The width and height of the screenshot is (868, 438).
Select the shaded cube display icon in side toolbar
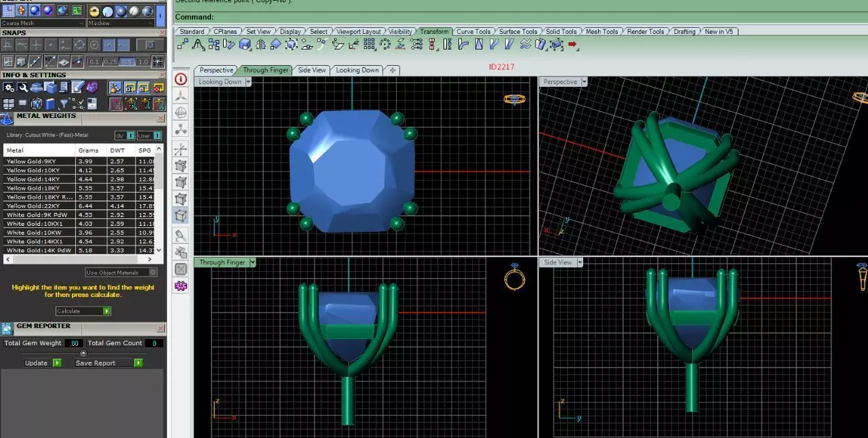(181, 216)
